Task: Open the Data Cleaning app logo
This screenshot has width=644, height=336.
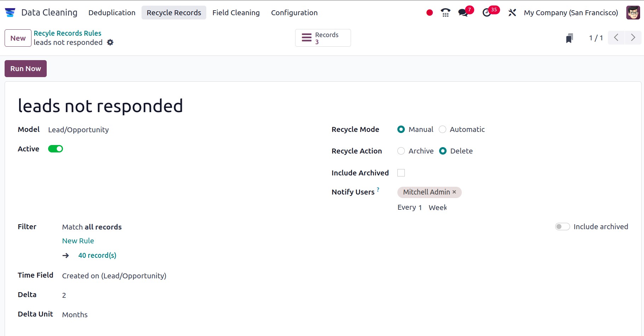Action: pos(10,12)
